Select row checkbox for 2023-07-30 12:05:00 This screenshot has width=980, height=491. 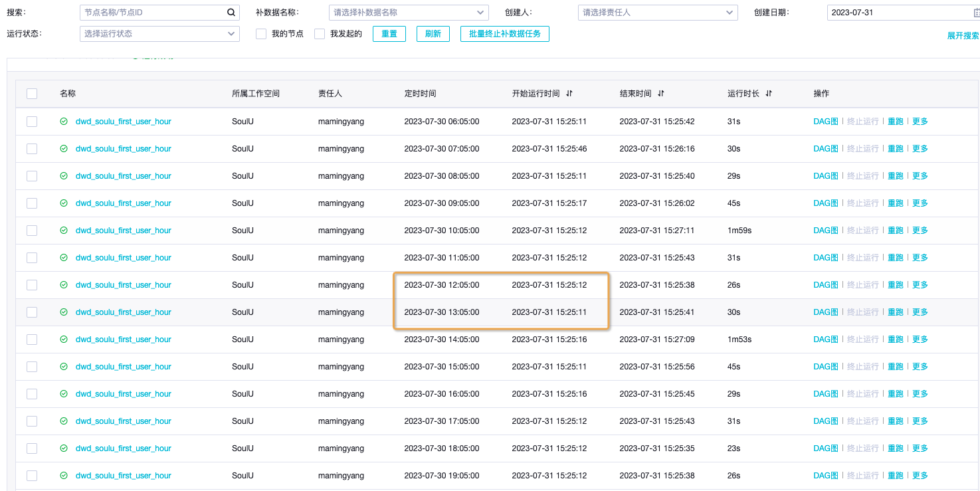point(32,285)
